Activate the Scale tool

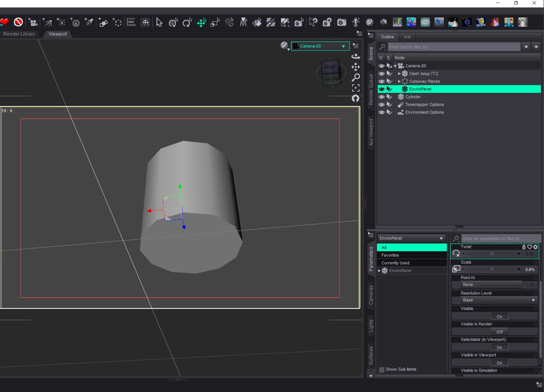pyautogui.click(x=215, y=23)
